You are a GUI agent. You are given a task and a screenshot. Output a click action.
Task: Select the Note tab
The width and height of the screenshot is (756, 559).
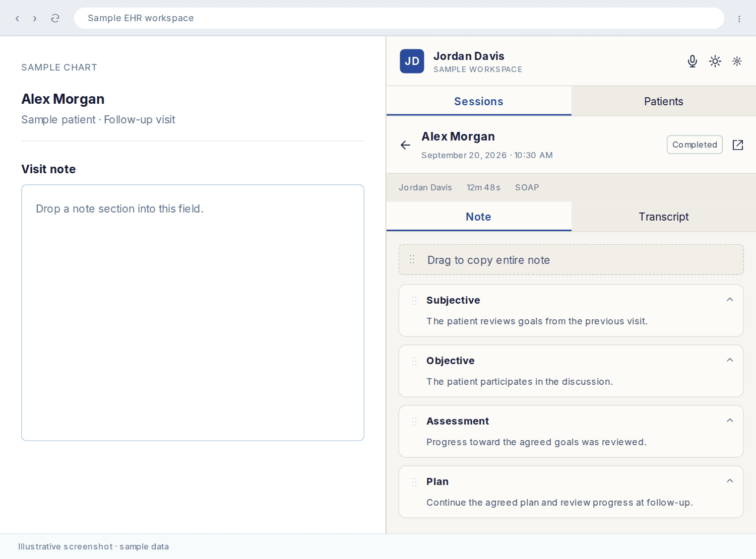[479, 217]
